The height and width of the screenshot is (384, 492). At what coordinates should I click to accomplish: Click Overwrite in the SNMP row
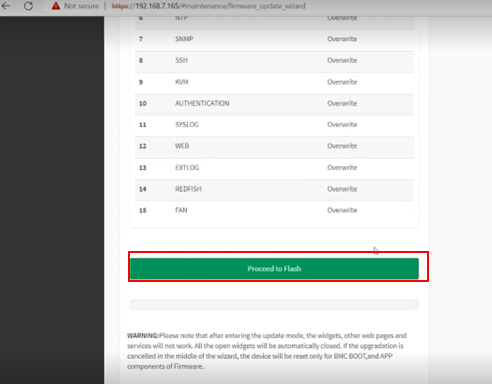click(342, 39)
